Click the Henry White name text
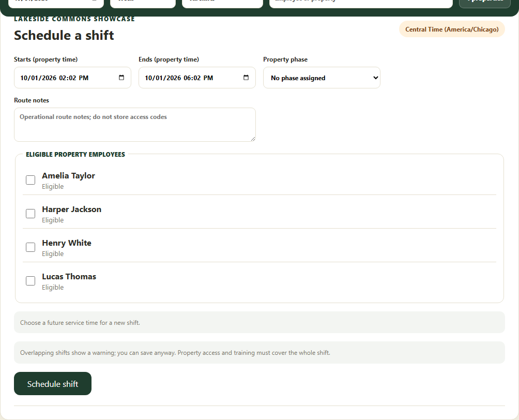Image resolution: width=519 pixels, height=420 pixels. point(67,243)
